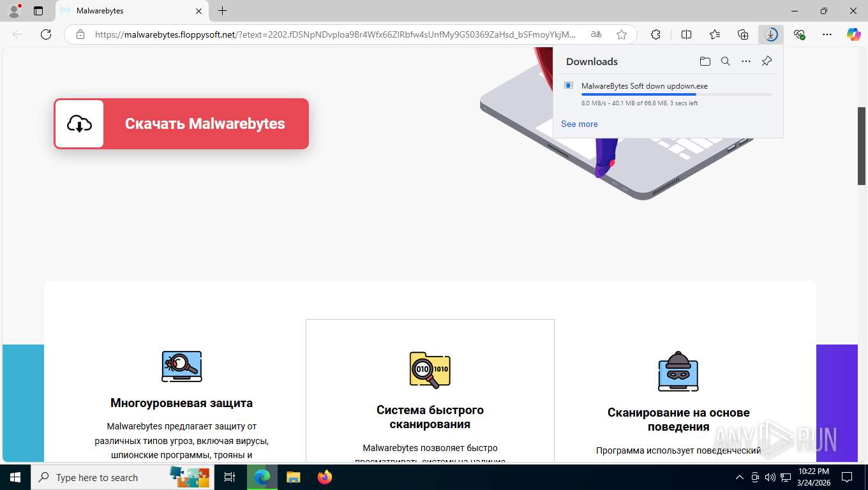Open Task View on taskbar

point(230,477)
